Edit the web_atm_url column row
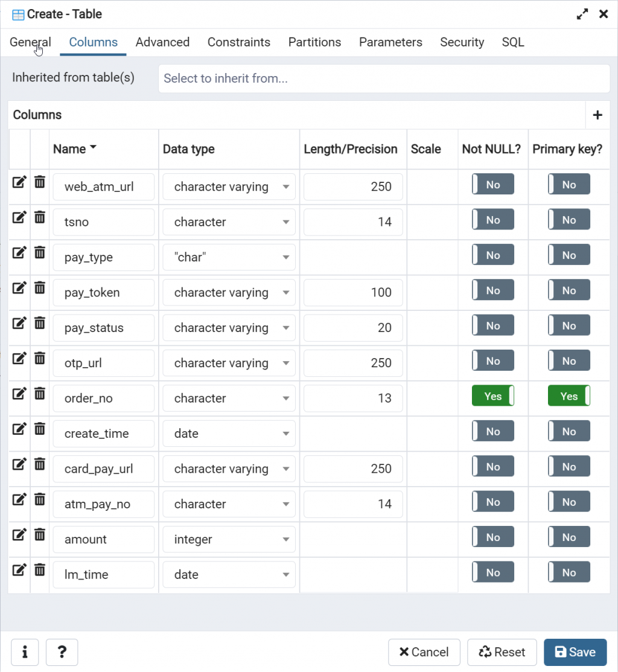The height and width of the screenshot is (672, 618). click(19, 182)
